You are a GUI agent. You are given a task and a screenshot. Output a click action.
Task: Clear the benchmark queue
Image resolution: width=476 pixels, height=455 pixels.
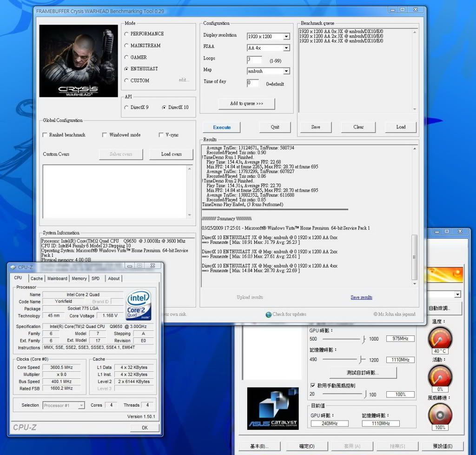coord(358,127)
